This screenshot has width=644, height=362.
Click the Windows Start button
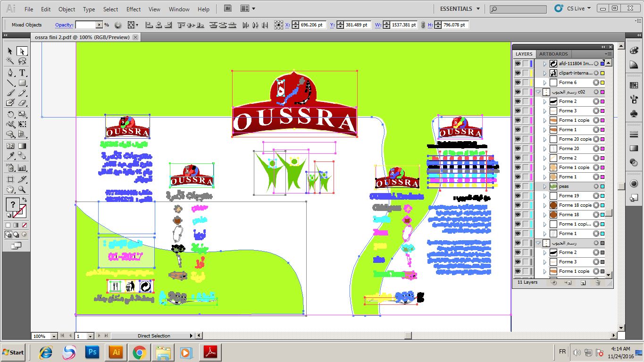13,352
